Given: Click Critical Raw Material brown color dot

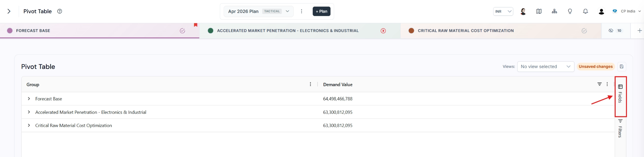Looking at the screenshot, I should point(411,31).
